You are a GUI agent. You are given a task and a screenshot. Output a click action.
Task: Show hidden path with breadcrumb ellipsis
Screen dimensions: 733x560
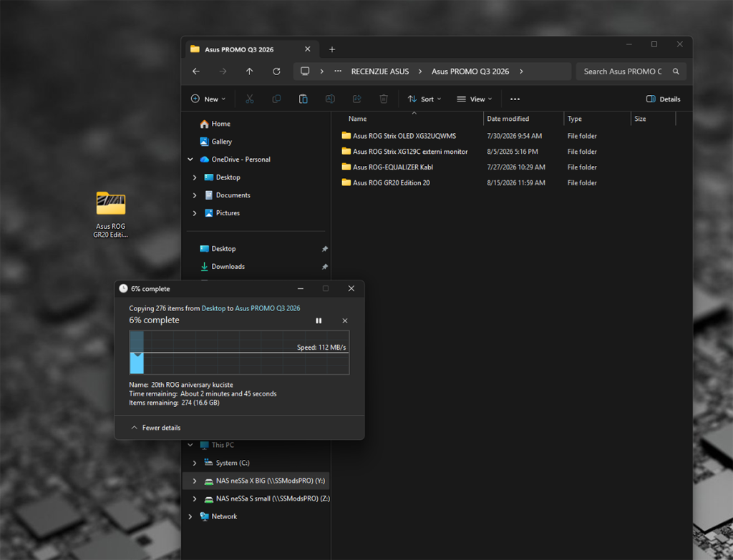(x=338, y=72)
